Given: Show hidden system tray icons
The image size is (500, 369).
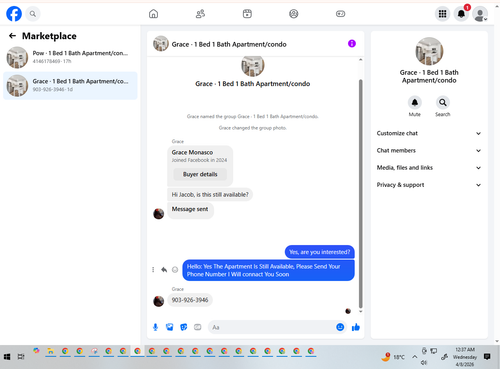Looking at the screenshot, I should 414,357.
